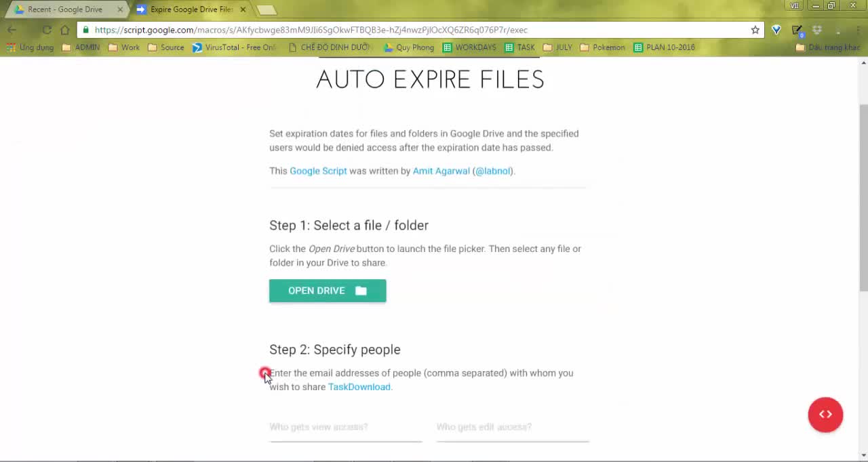The image size is (868, 462).
Task: Follow the Google Script link
Action: pyautogui.click(x=318, y=171)
